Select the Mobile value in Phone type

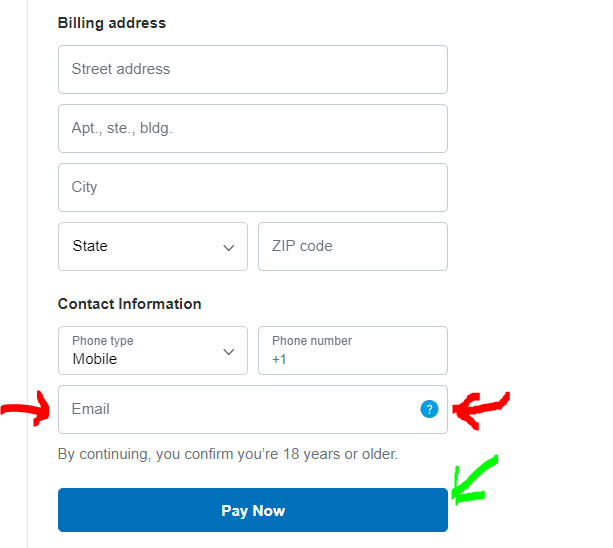[x=95, y=359]
